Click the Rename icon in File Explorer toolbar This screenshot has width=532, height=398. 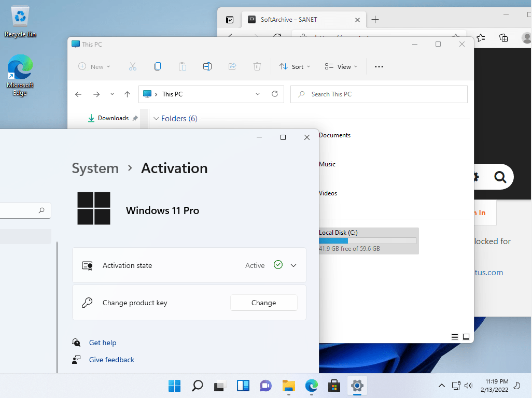pos(207,66)
